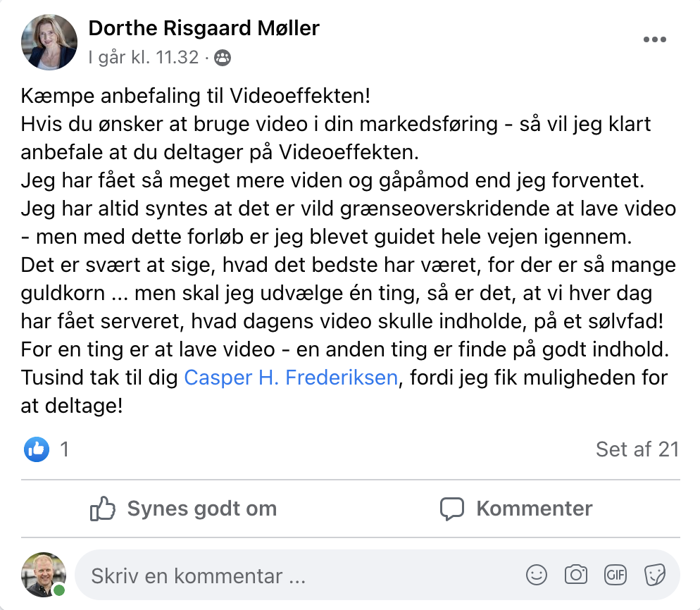Show who reacted via the count "1"
This screenshot has height=610, width=700.
(65, 449)
